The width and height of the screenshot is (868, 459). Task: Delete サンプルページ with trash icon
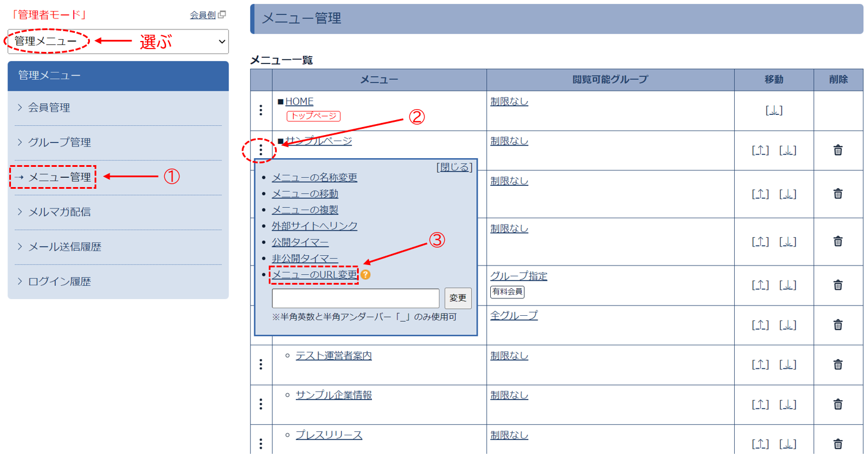[x=838, y=150]
